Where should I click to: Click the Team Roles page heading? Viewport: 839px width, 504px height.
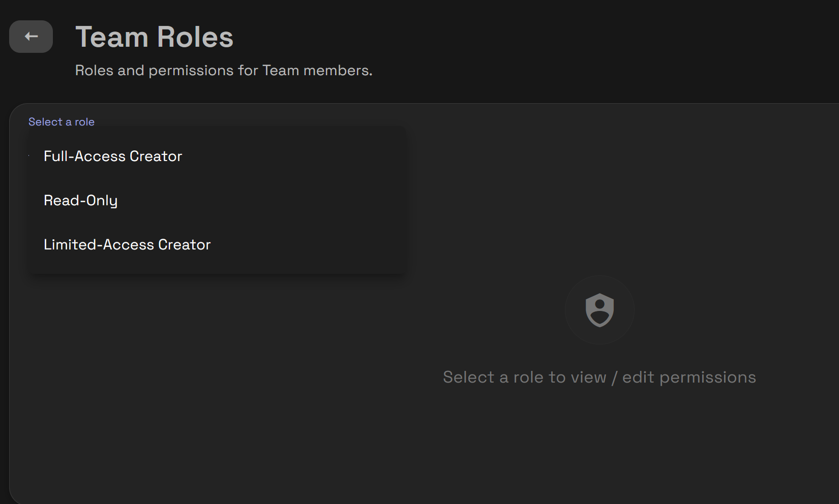coord(154,37)
